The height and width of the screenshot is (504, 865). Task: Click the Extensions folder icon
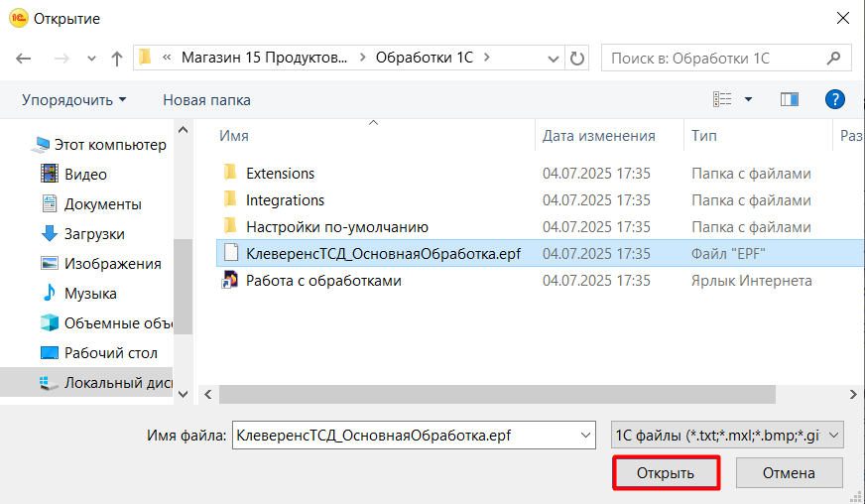click(230, 173)
